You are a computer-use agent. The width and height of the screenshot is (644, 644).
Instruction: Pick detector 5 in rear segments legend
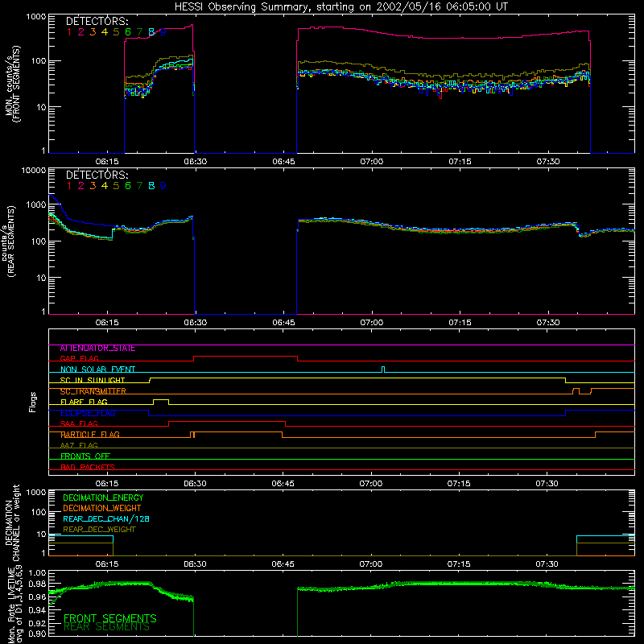(x=116, y=186)
